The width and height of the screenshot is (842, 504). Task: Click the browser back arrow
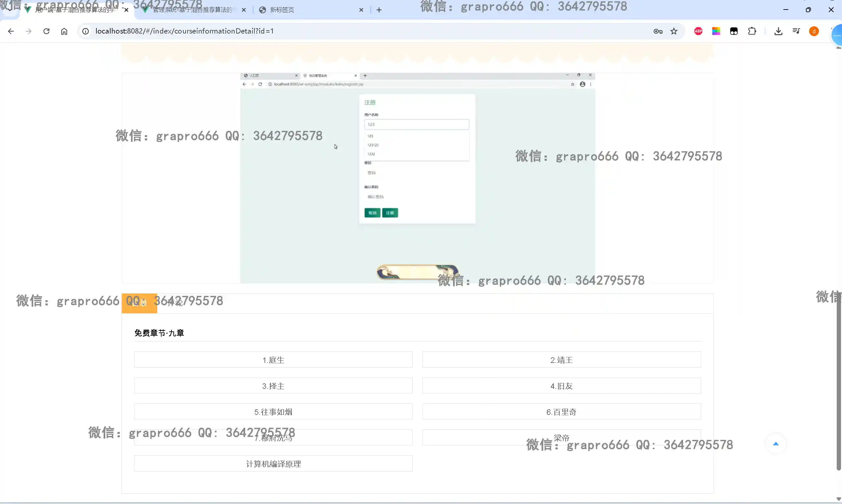pos(11,31)
